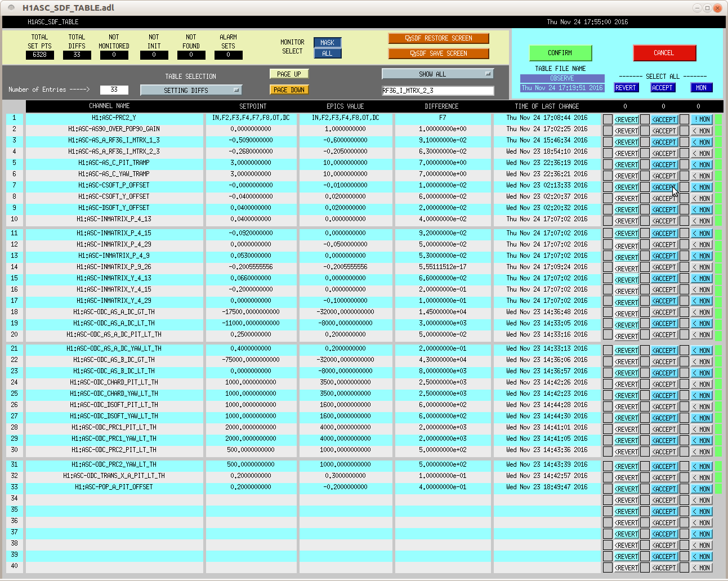Click MON for H1:ASC-INMATRIX_Y_4_29 row
Image resolution: width=728 pixels, height=581 pixels.
702,301
